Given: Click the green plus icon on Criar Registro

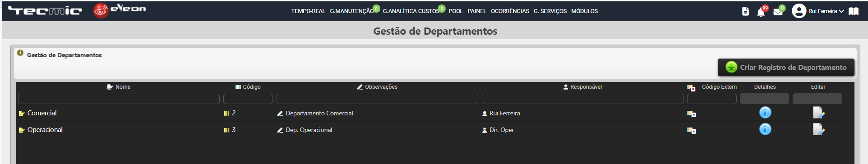Looking at the screenshot, I should point(731,67).
